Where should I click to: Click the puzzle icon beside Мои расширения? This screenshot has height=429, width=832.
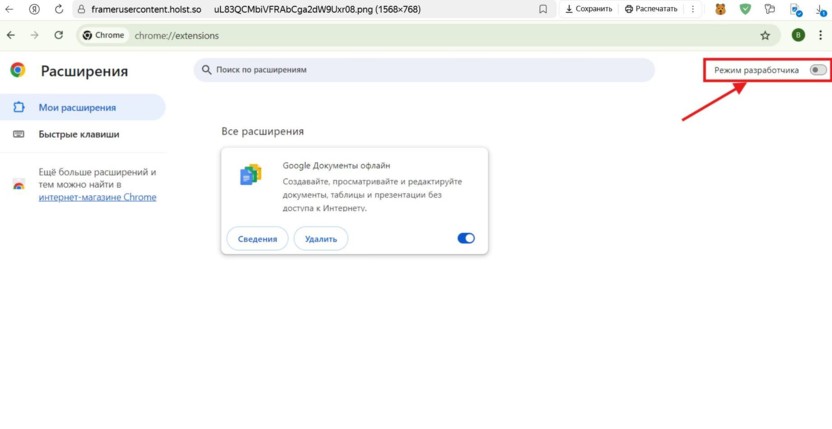(x=19, y=107)
